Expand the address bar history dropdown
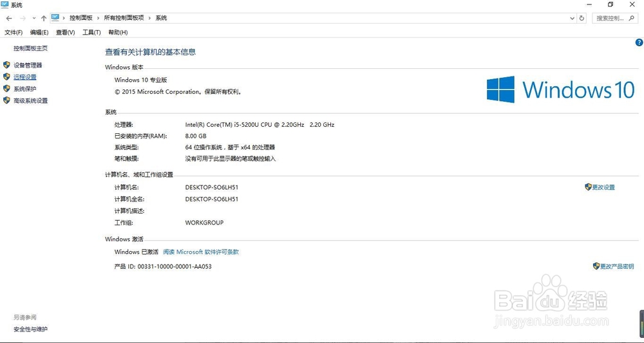 [x=573, y=18]
